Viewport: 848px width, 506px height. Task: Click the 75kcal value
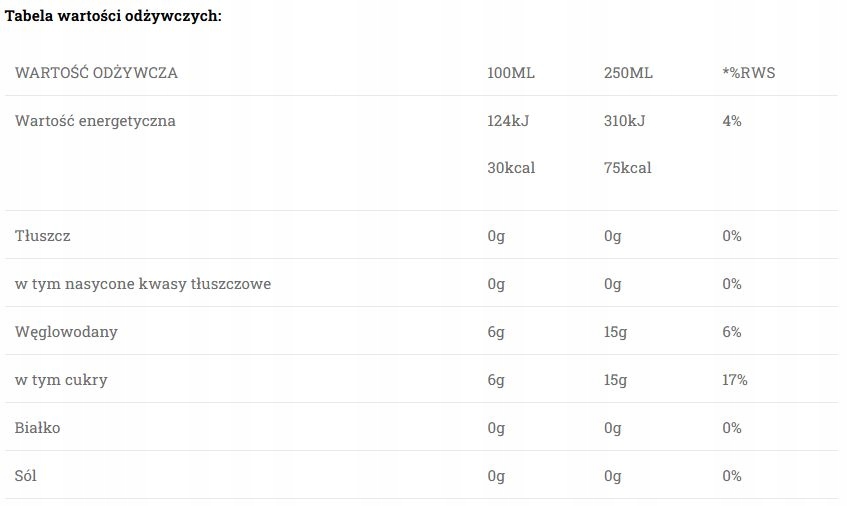(628, 168)
